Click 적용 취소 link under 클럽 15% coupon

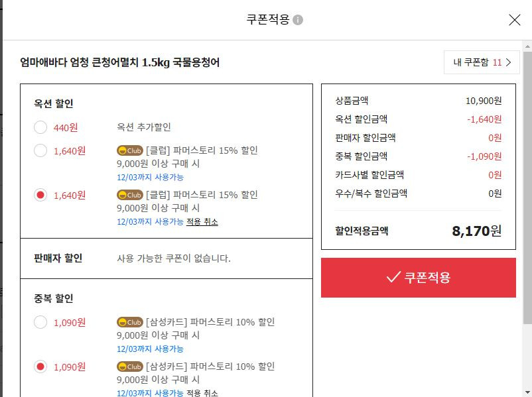coord(202,222)
